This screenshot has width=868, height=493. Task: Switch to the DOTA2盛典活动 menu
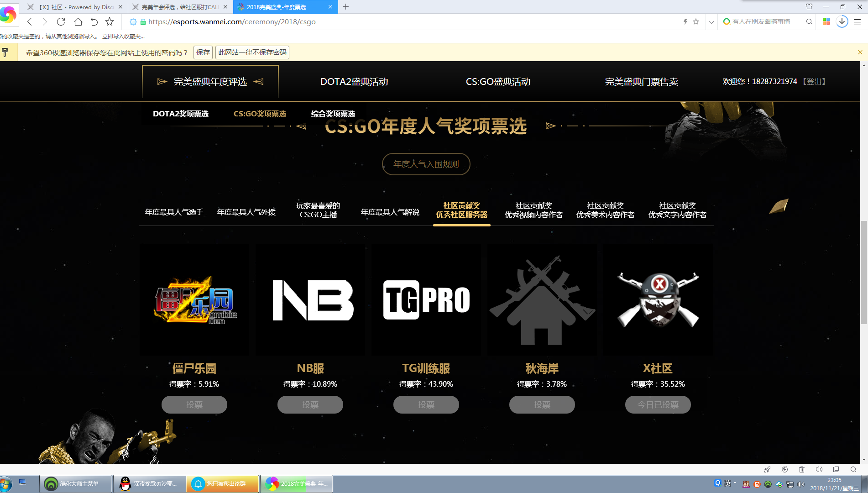pos(354,82)
